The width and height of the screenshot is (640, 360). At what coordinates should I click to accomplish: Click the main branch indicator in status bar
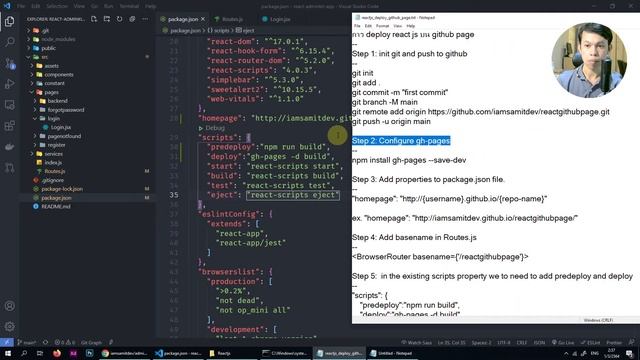click(27, 342)
